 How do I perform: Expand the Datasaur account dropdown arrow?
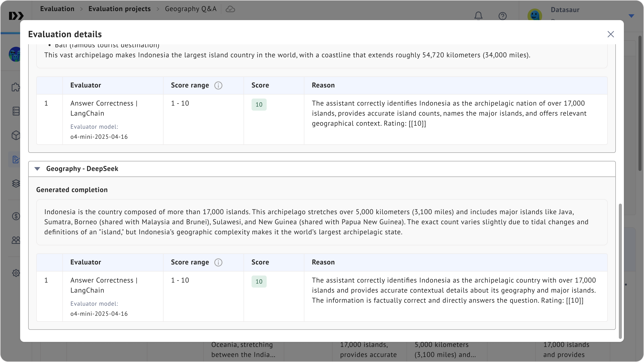point(631,16)
